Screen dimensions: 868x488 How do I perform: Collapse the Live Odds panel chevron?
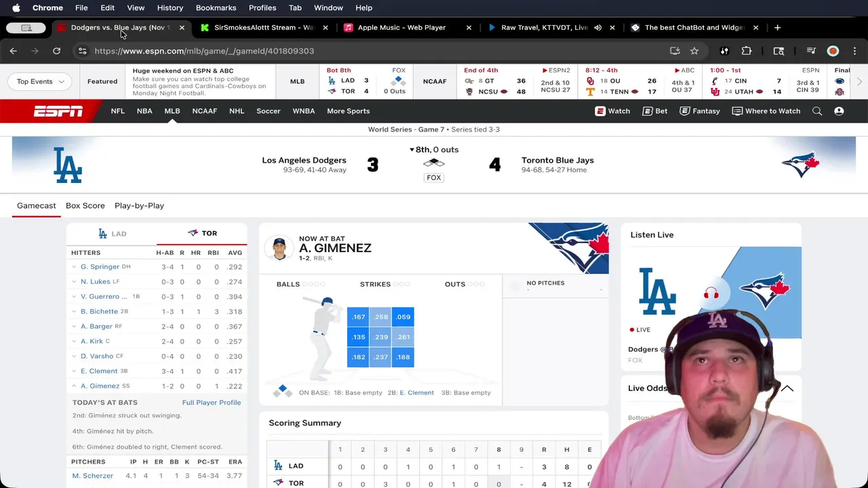787,388
